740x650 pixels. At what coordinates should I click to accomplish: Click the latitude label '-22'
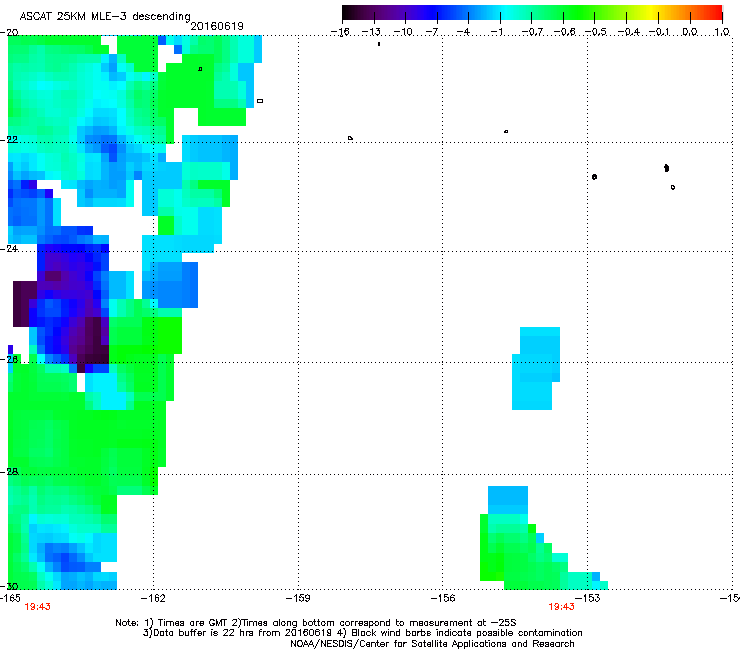coord(9,139)
